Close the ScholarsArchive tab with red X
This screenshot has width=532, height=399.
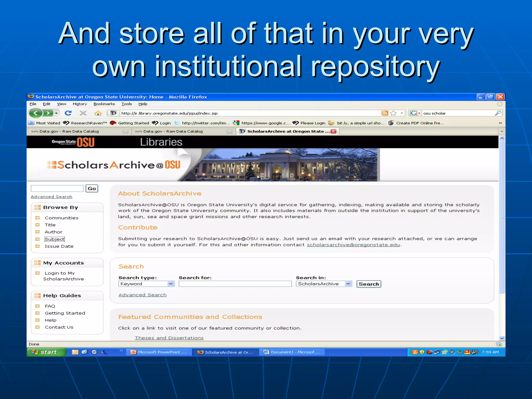point(333,131)
